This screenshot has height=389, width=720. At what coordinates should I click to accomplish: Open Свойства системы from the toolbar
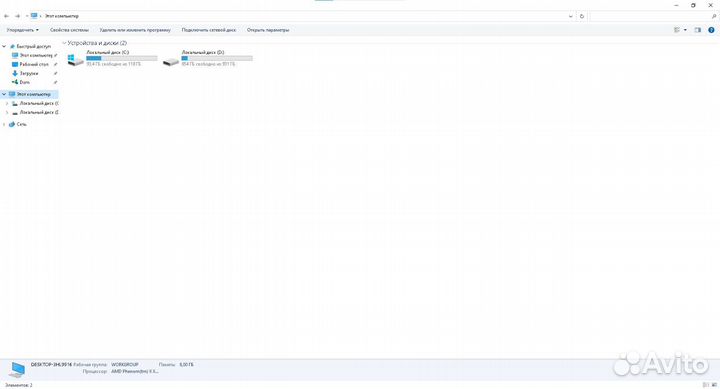69,30
